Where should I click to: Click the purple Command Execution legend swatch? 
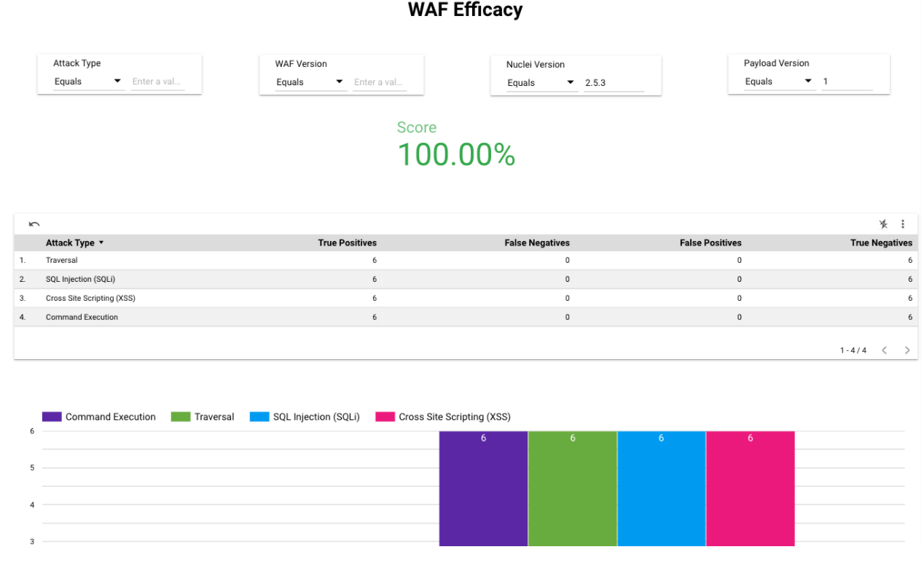tap(52, 417)
